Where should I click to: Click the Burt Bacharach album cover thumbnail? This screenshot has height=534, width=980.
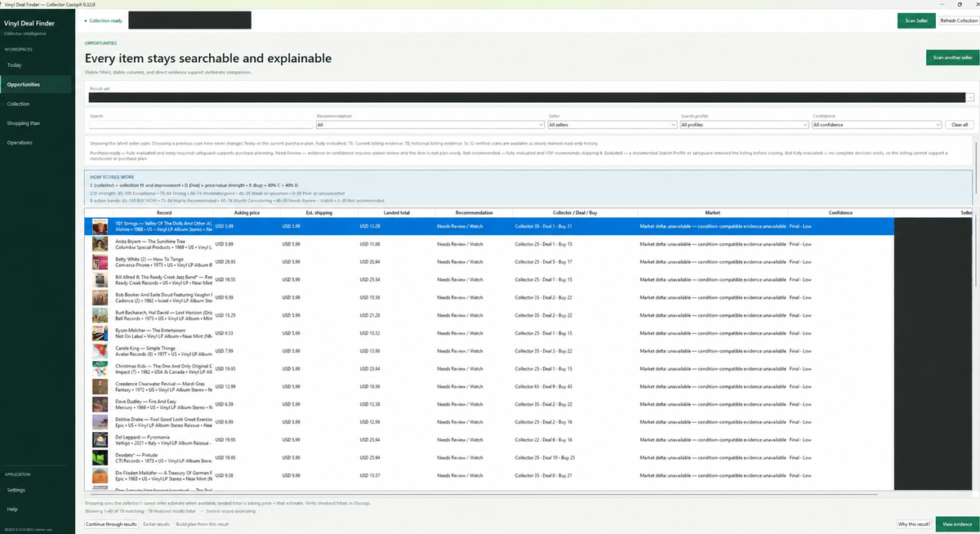coord(100,315)
